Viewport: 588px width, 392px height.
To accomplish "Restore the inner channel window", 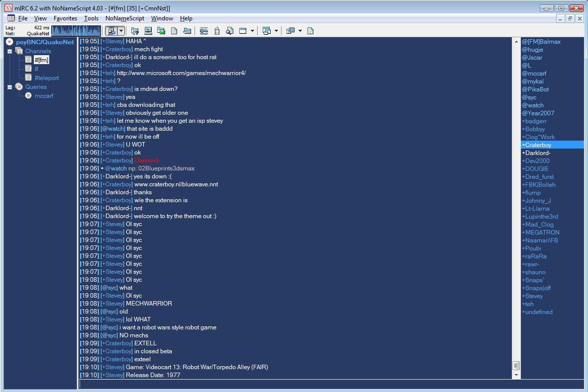I will click(x=570, y=18).
